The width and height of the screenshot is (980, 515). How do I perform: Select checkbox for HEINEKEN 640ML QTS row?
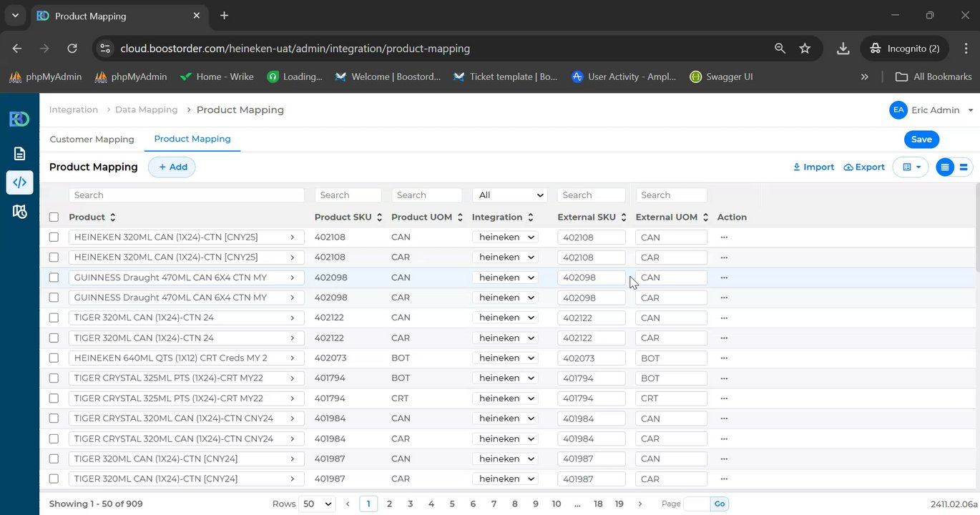[x=54, y=358]
